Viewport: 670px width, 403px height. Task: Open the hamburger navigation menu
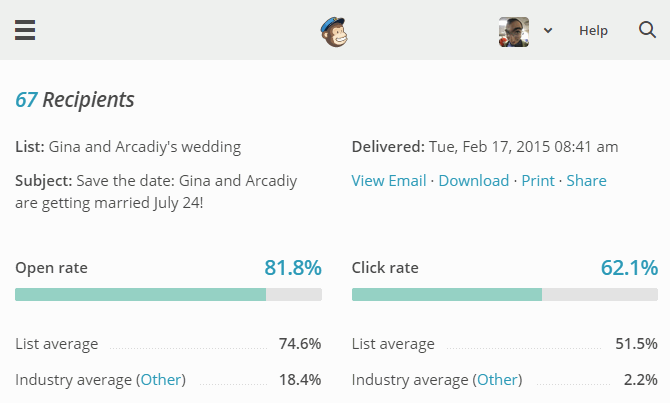[x=25, y=30]
